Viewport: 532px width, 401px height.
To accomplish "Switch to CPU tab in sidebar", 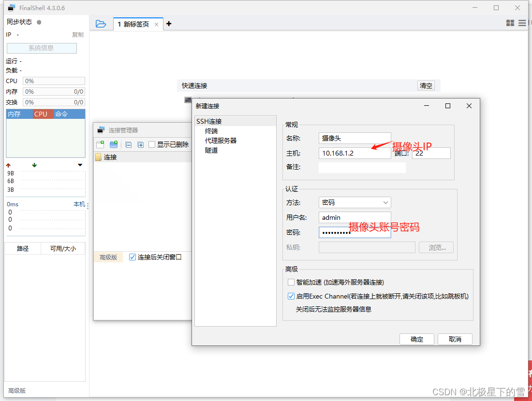I will point(43,114).
